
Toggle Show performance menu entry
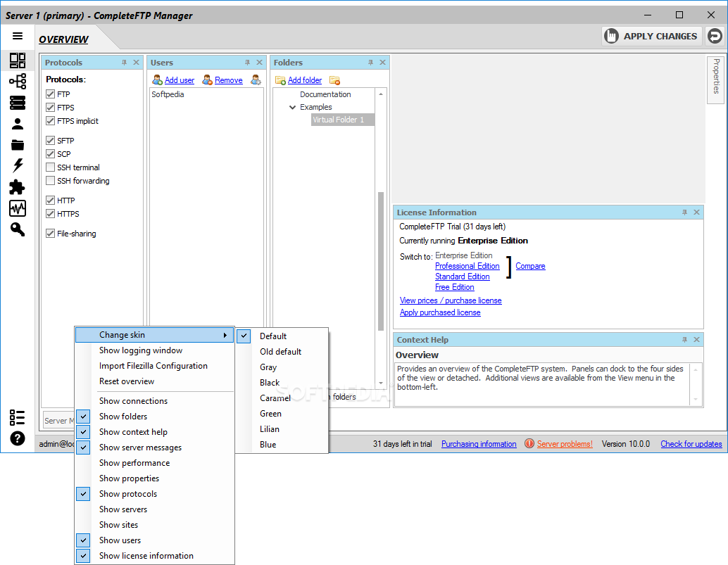tap(154, 463)
